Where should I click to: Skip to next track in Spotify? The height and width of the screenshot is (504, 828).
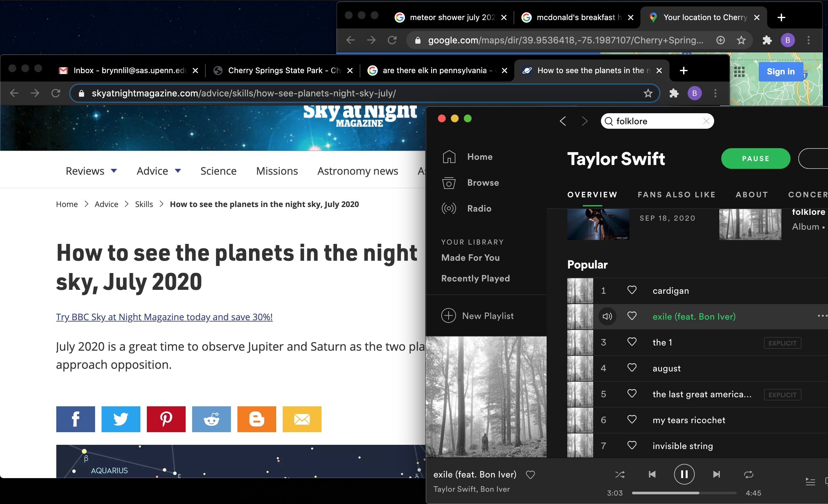[716, 474]
